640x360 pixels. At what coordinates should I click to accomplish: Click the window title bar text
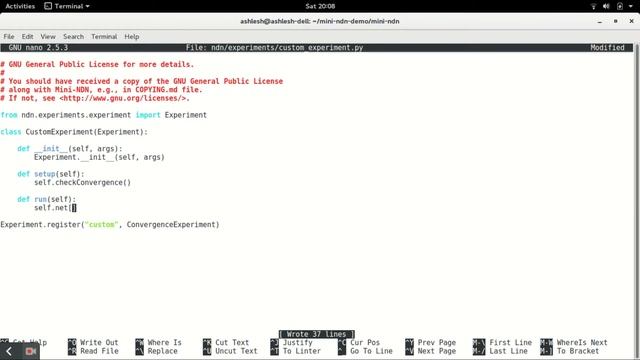(320, 21)
